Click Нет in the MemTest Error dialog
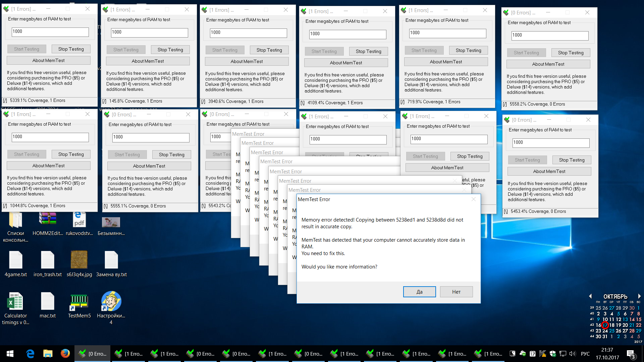This screenshot has height=362, width=644. [x=456, y=292]
